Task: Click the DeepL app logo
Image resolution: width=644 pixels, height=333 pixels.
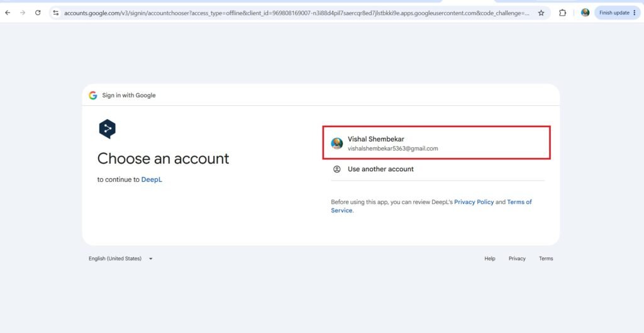Action: coord(107,129)
